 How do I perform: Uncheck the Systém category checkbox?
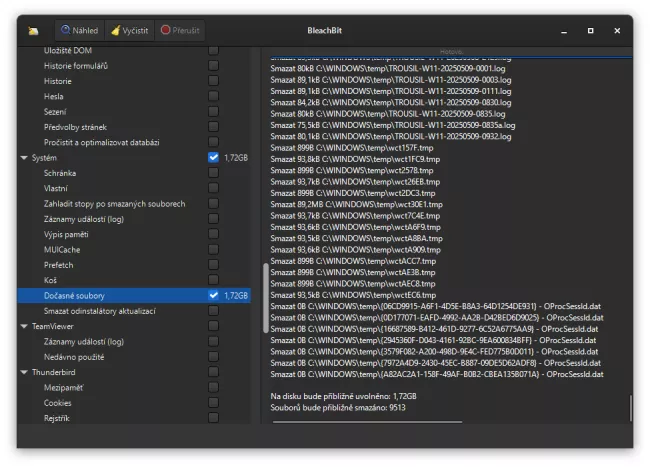click(213, 158)
